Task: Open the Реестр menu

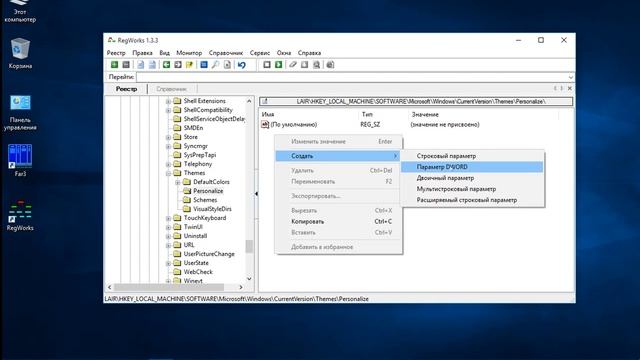Action: [116, 53]
